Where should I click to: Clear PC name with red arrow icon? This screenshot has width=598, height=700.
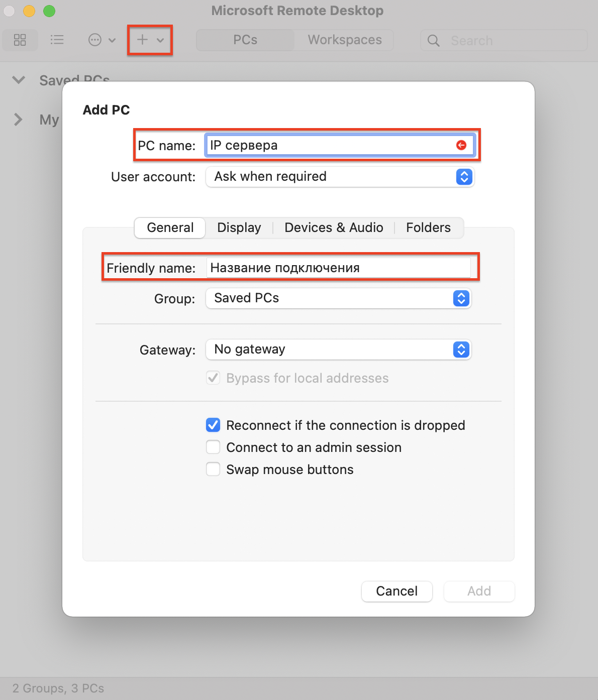(461, 145)
